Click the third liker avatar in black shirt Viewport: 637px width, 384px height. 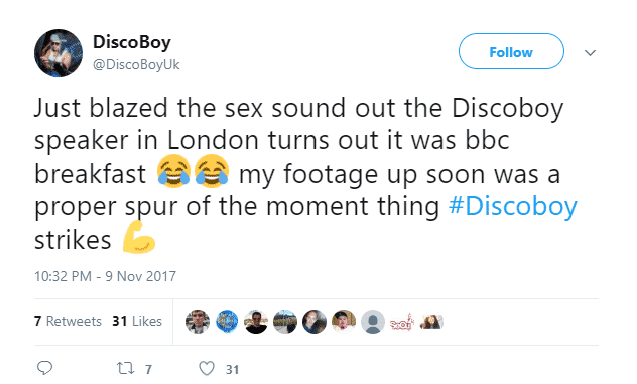pos(256,322)
